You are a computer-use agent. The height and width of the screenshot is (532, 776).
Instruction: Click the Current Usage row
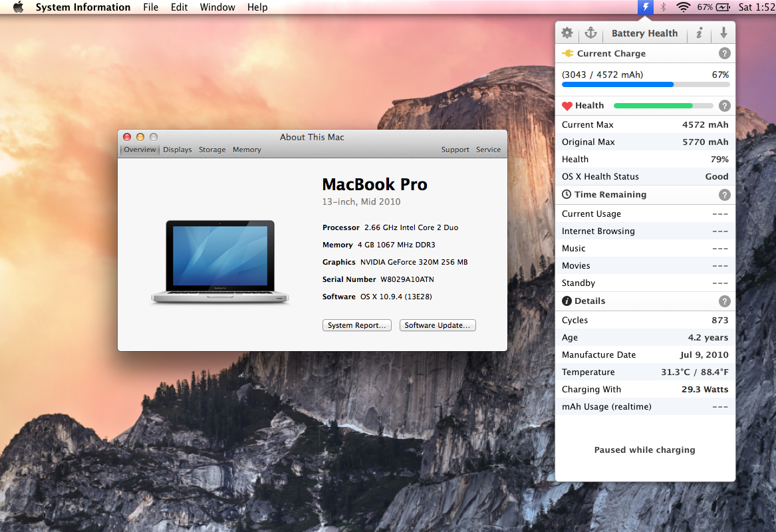coord(646,213)
